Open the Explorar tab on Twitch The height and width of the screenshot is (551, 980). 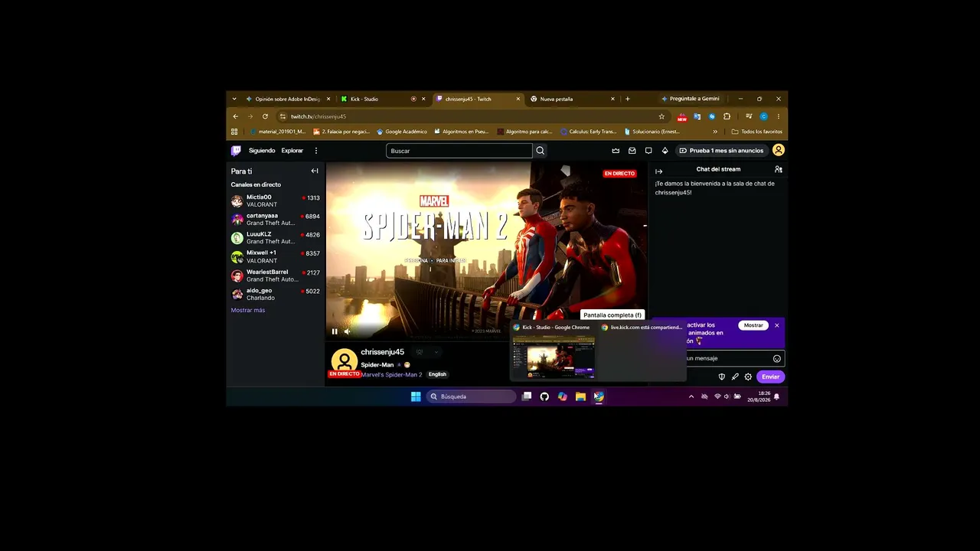click(292, 151)
